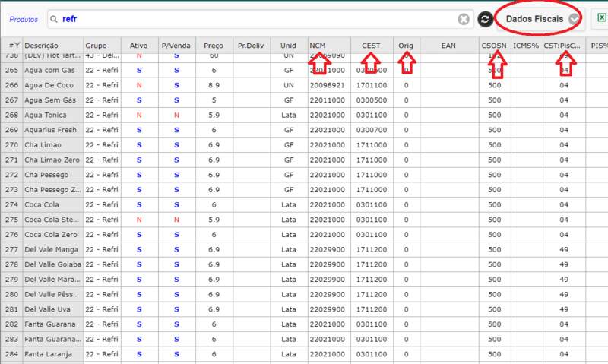Click CEST 0300700 for Aquarius Fresh
Viewport: 608px width, 364px height.
coord(372,130)
